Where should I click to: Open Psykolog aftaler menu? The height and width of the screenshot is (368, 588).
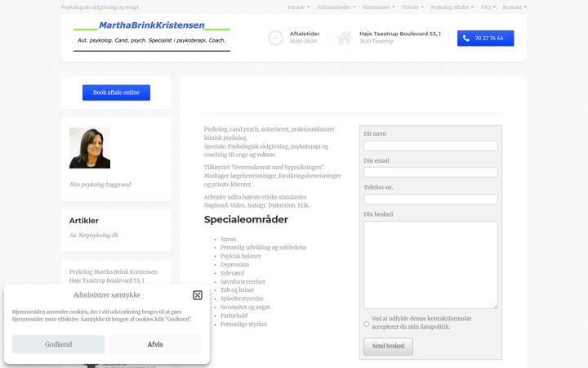pyautogui.click(x=452, y=7)
